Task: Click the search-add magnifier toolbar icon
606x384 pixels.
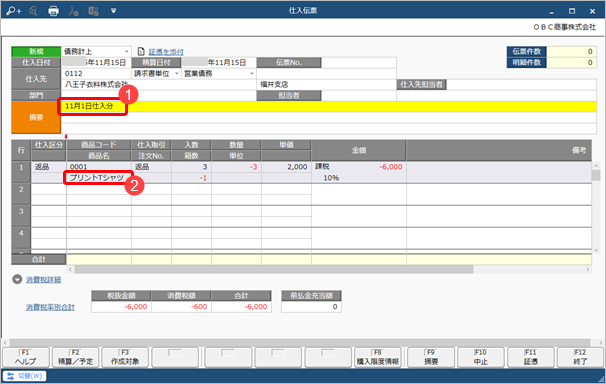Action: click(14, 11)
